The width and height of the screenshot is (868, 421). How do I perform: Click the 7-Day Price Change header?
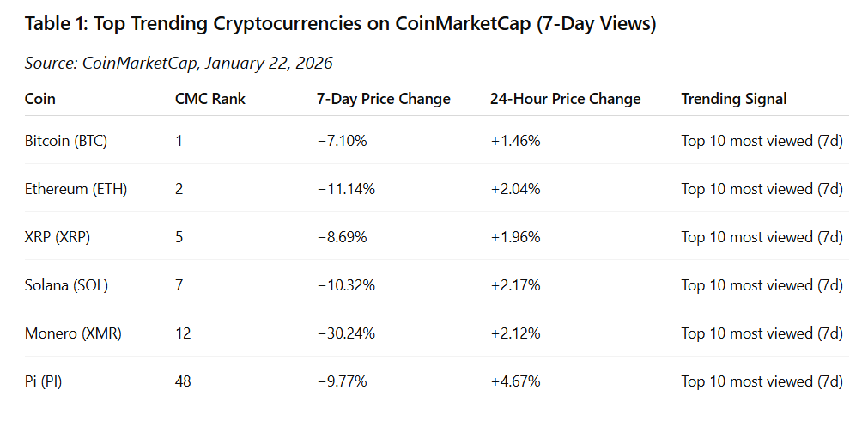point(384,99)
